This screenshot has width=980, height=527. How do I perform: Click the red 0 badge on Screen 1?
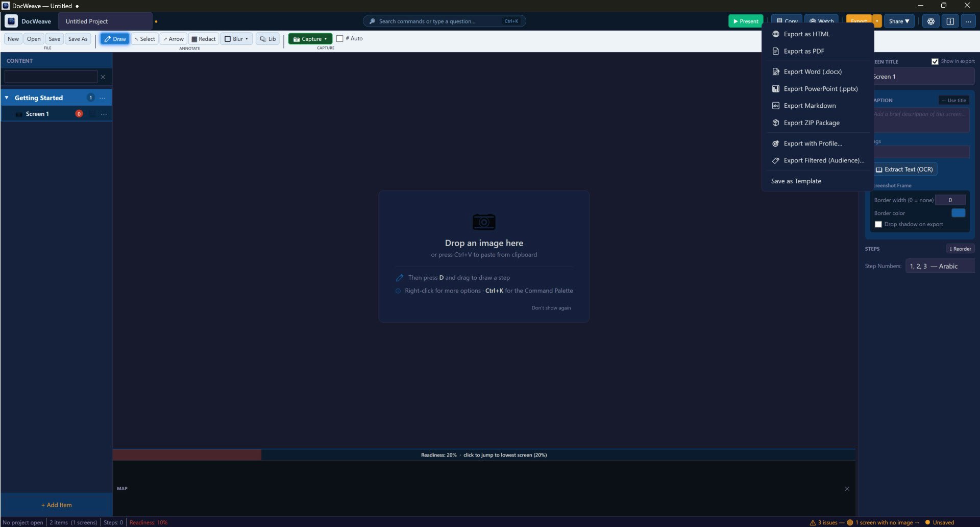(79, 114)
